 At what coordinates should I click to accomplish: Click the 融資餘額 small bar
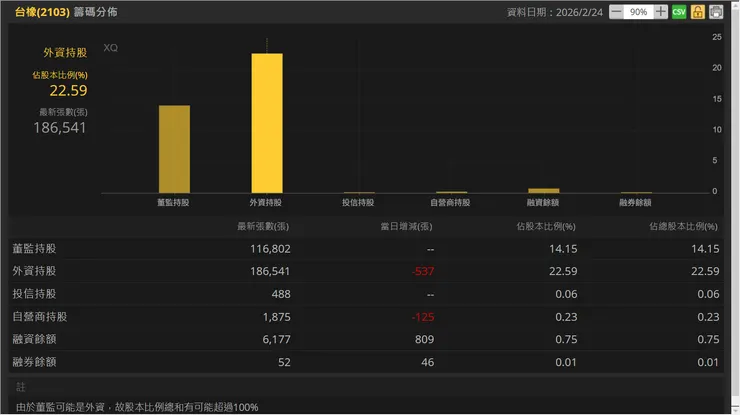(544, 191)
